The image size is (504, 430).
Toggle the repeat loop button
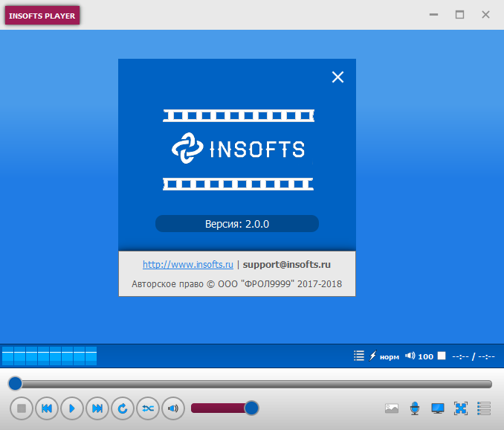pos(123,408)
